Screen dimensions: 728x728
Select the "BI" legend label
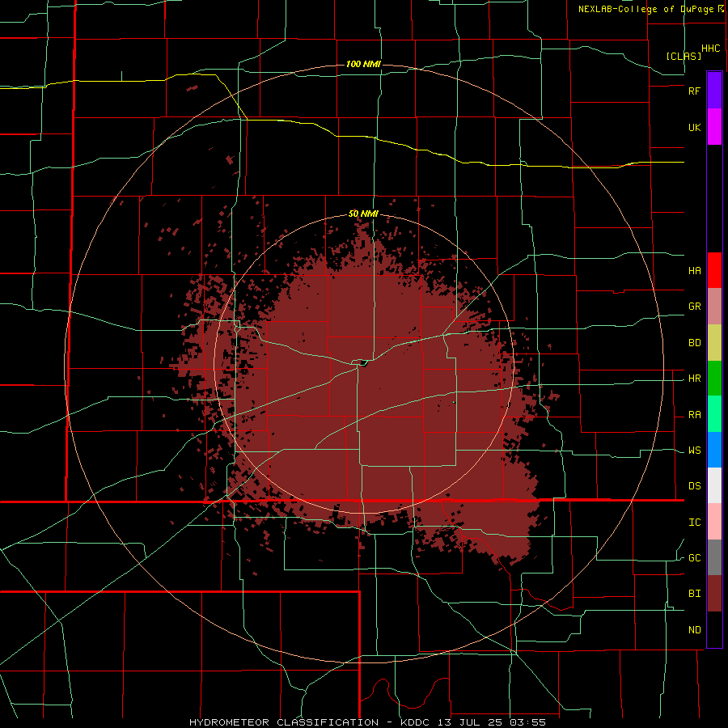click(694, 594)
